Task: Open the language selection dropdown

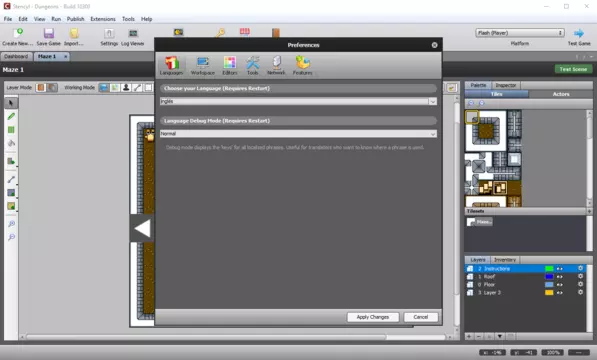Action: click(x=298, y=101)
